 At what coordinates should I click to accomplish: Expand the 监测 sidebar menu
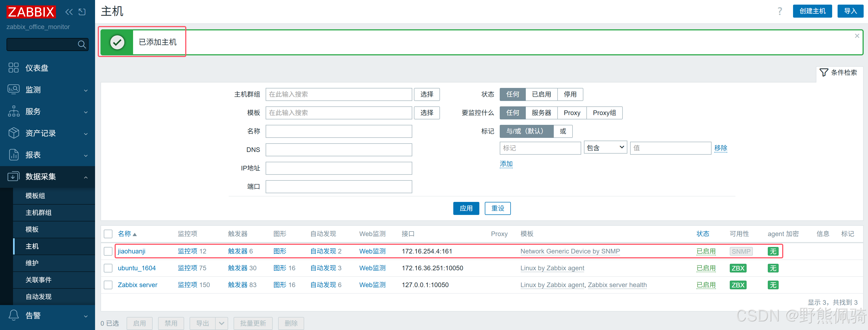47,90
